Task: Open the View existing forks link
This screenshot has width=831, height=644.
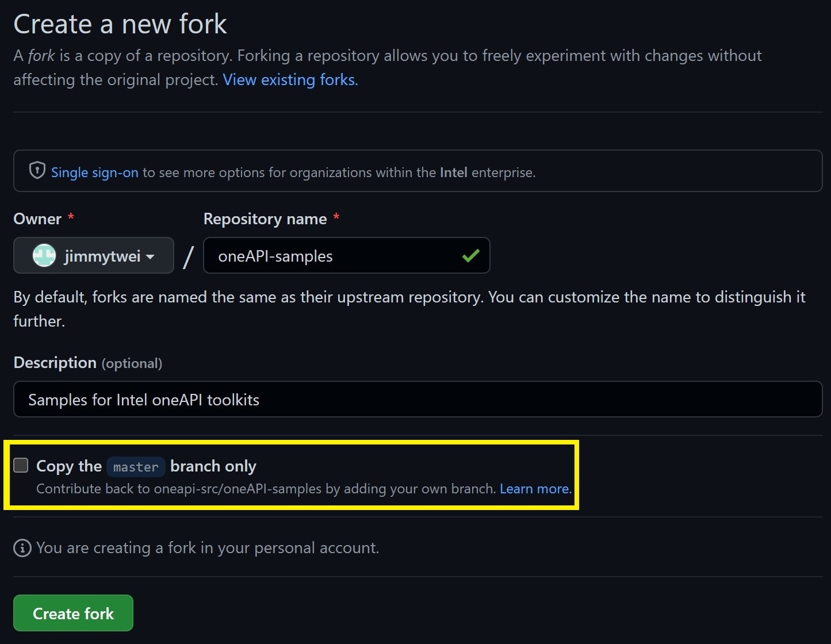Action: tap(290, 79)
